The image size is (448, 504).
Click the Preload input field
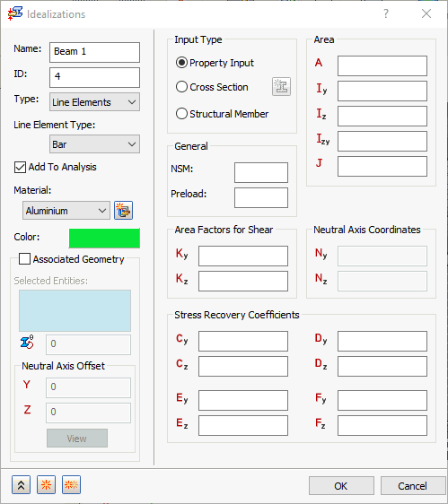(x=261, y=197)
